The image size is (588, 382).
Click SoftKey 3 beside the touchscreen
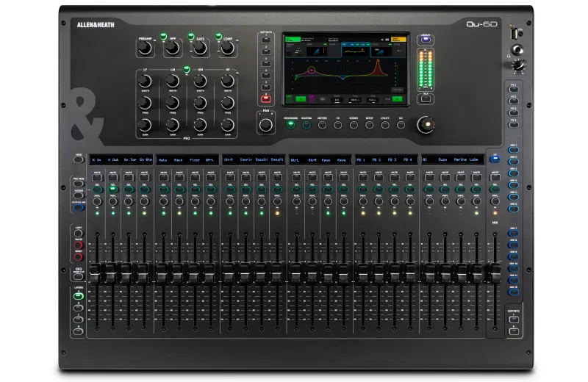(x=266, y=64)
